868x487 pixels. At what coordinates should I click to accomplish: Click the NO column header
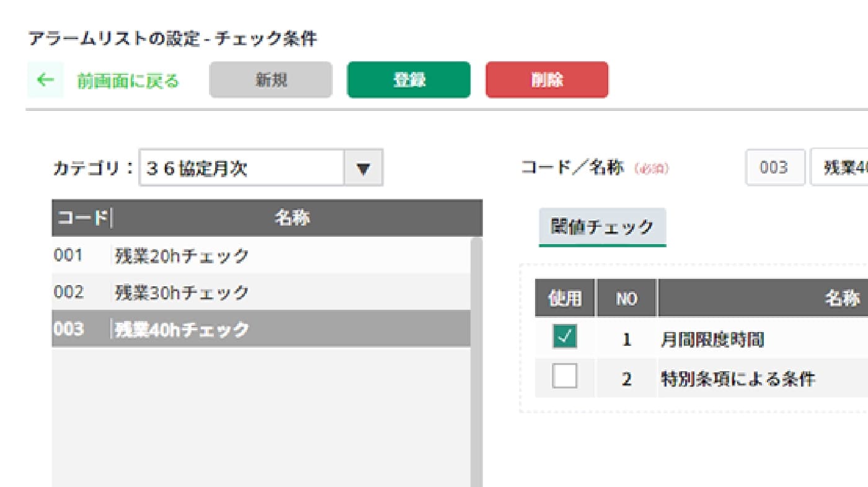(x=626, y=298)
